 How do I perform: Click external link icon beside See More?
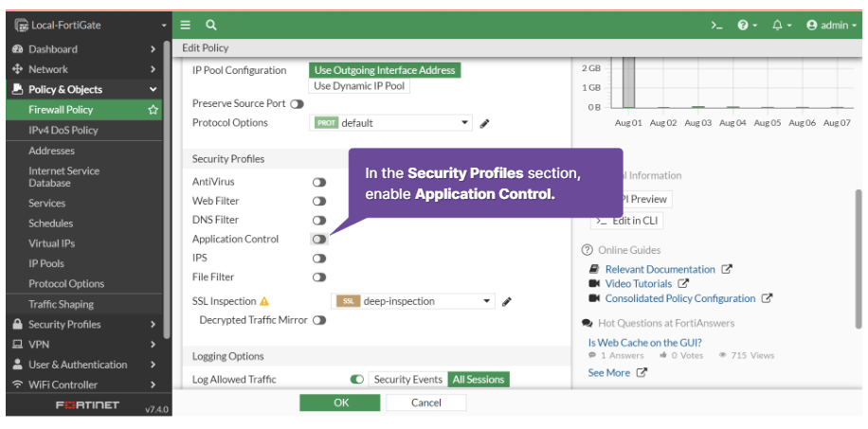642,372
